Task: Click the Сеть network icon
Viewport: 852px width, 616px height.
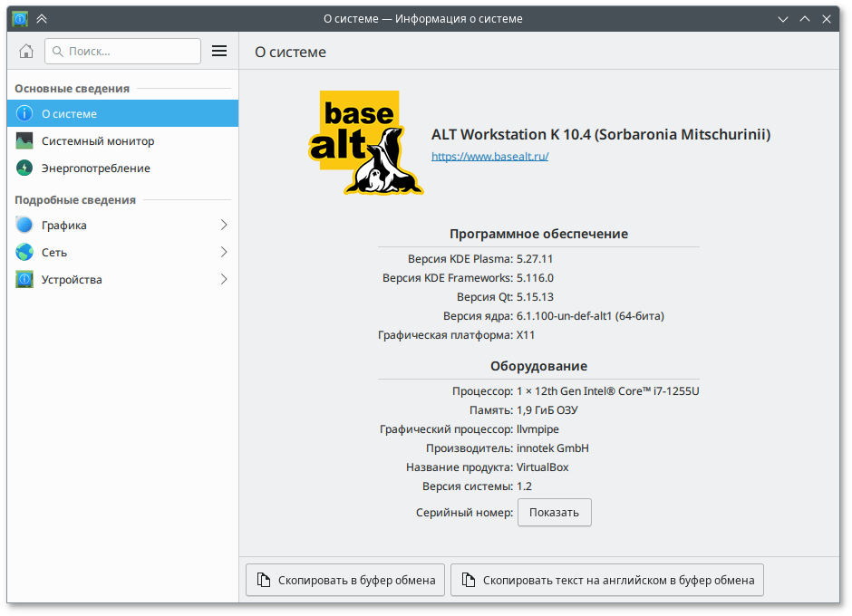Action: click(x=24, y=253)
